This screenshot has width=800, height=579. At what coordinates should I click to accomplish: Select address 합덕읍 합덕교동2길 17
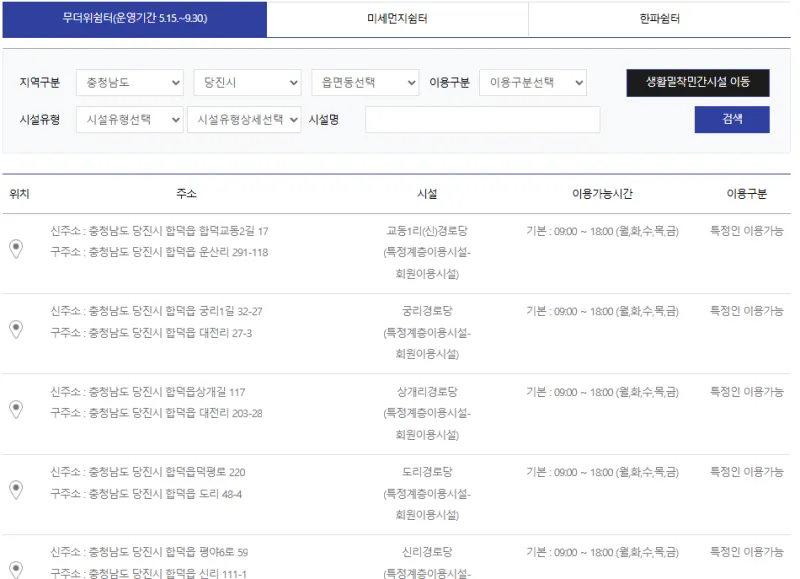click(159, 231)
